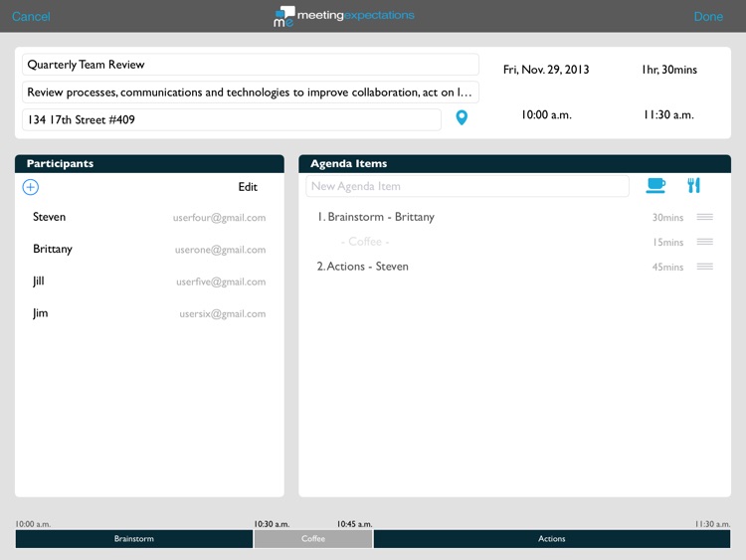
Task: Click email userfive@gmail.com
Action: point(221,282)
